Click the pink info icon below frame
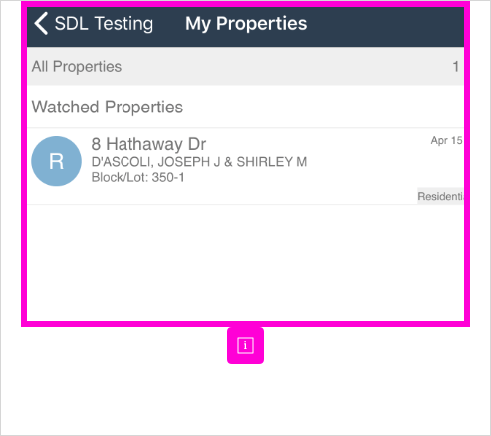491x436 pixels. tap(245, 346)
